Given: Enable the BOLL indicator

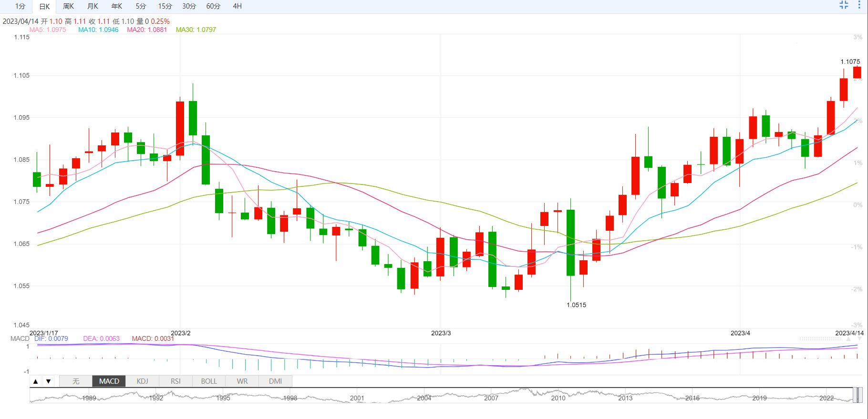Looking at the screenshot, I should 209,381.
